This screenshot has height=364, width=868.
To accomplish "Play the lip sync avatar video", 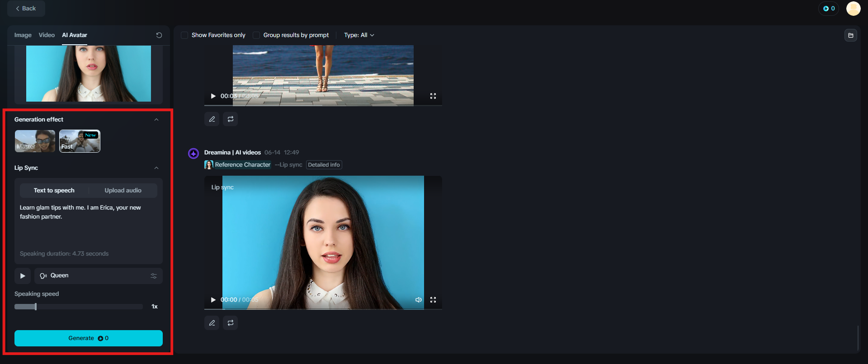I will pyautogui.click(x=213, y=300).
